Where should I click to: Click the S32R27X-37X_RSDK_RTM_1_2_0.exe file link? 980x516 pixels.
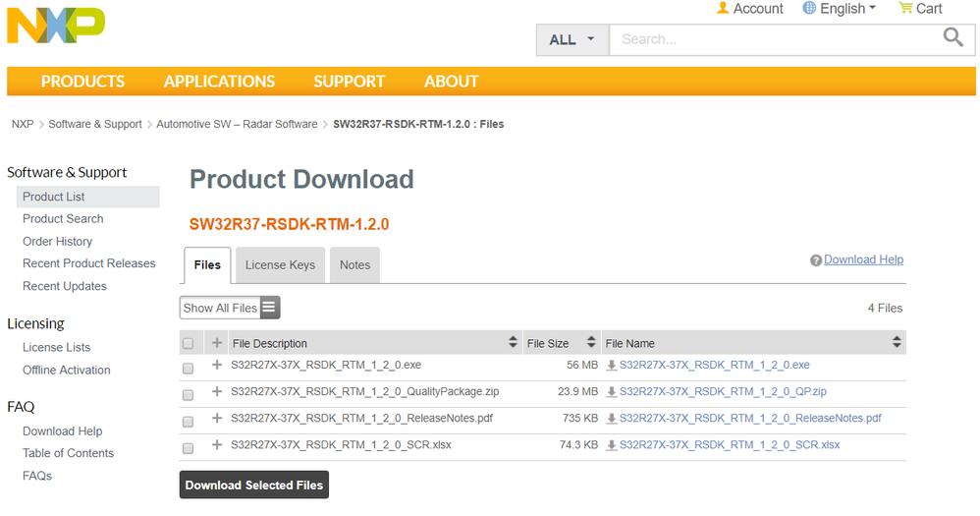pos(714,365)
